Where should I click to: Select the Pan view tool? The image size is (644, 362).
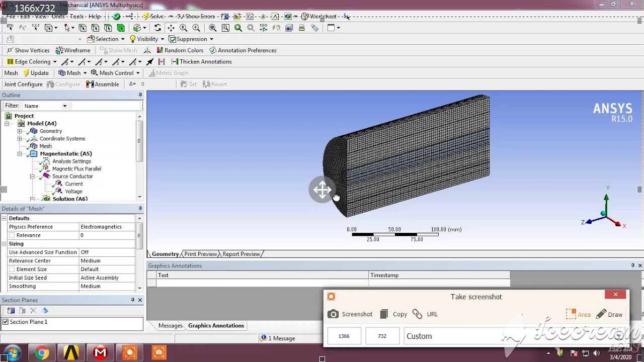[171, 28]
